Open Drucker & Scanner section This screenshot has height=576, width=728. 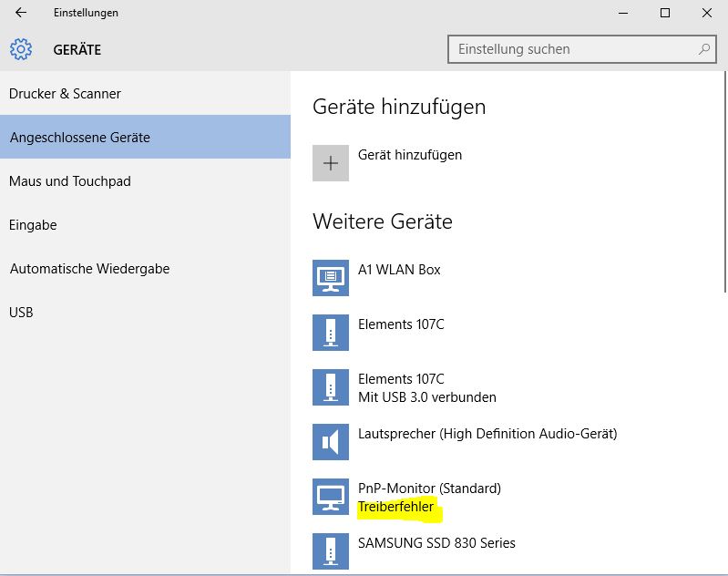click(x=65, y=94)
